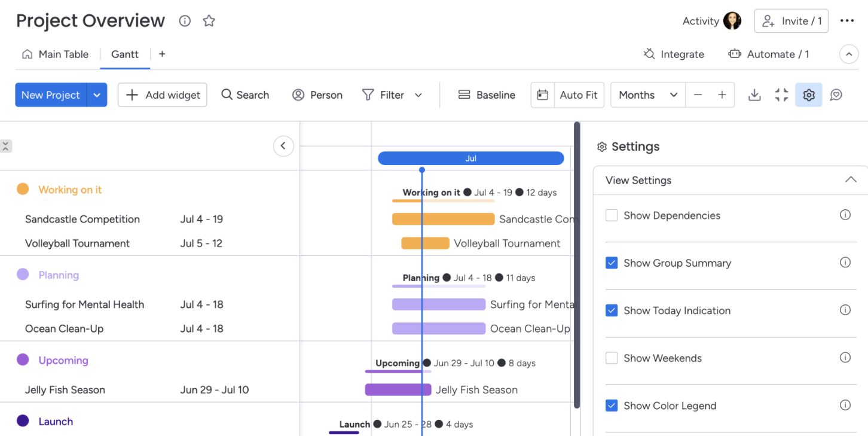This screenshot has width=868, height=436.
Task: Select the Gantt tab
Action: [125, 54]
